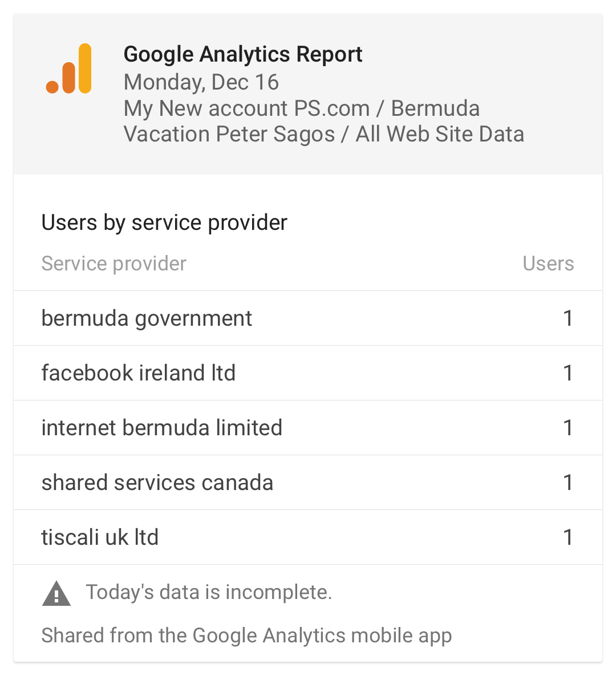Click the user count for tiscali uk ltd
The width and height of the screenshot is (616, 676).
pos(568,537)
